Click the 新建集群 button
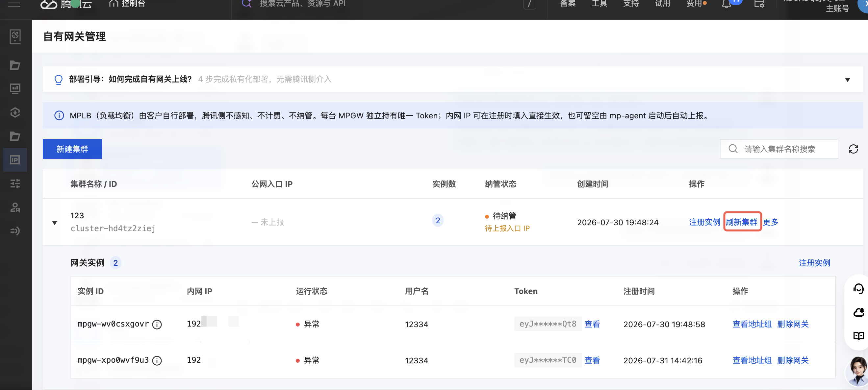The height and width of the screenshot is (390, 868). tap(72, 149)
